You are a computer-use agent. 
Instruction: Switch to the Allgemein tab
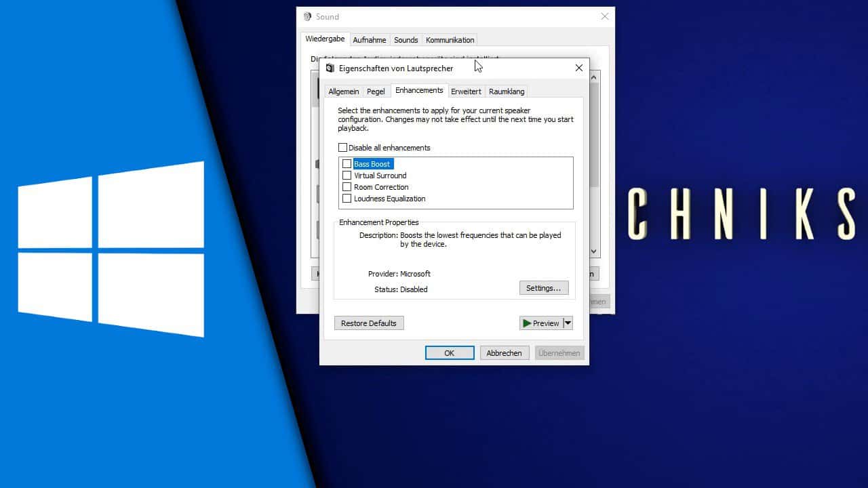click(x=344, y=91)
